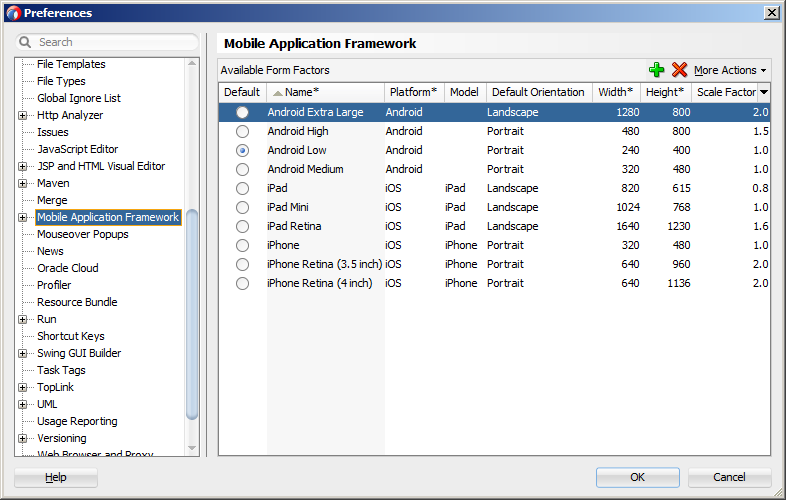Click the tree scrollbar down arrow
The image size is (786, 500).
tap(192, 448)
